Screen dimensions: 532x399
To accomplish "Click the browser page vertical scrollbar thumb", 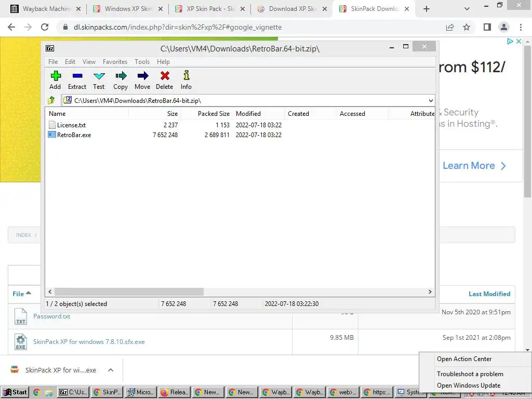I will coord(527,121).
